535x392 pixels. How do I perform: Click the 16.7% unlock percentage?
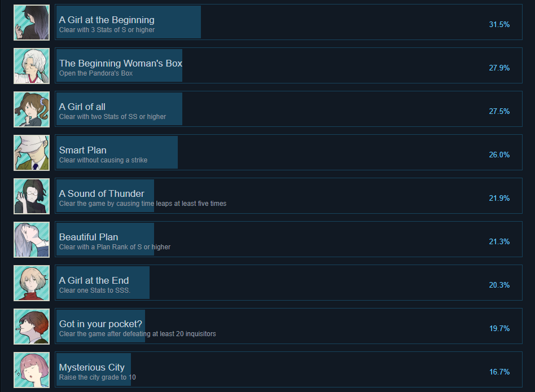pyautogui.click(x=499, y=372)
